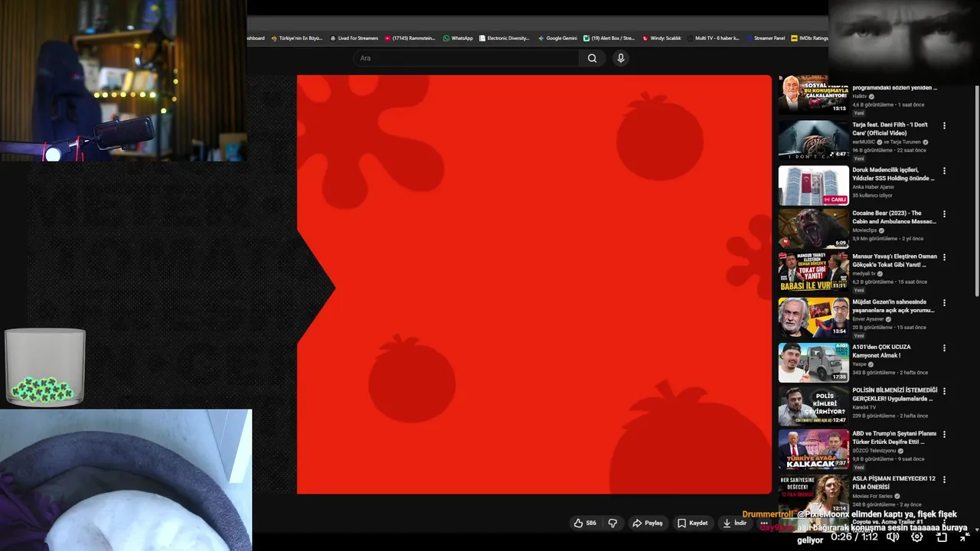Screen dimensions: 980x551
Task: Open the miniplayer icon
Action: coord(942,537)
